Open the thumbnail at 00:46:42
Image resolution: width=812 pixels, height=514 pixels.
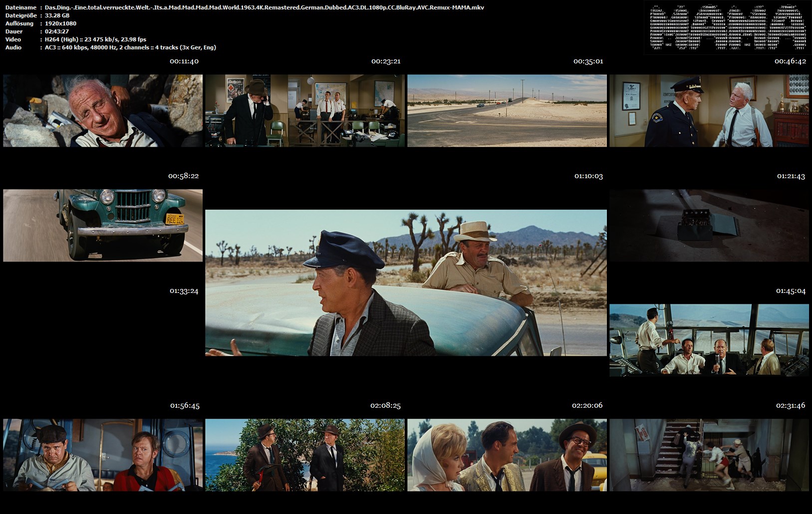[x=709, y=111]
